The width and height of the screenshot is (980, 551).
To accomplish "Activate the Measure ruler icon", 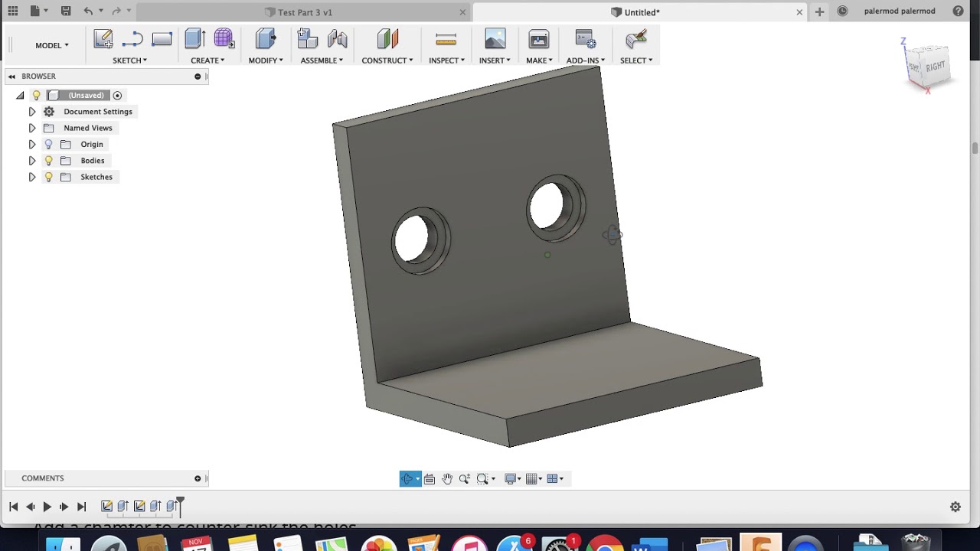I will 446,39.
